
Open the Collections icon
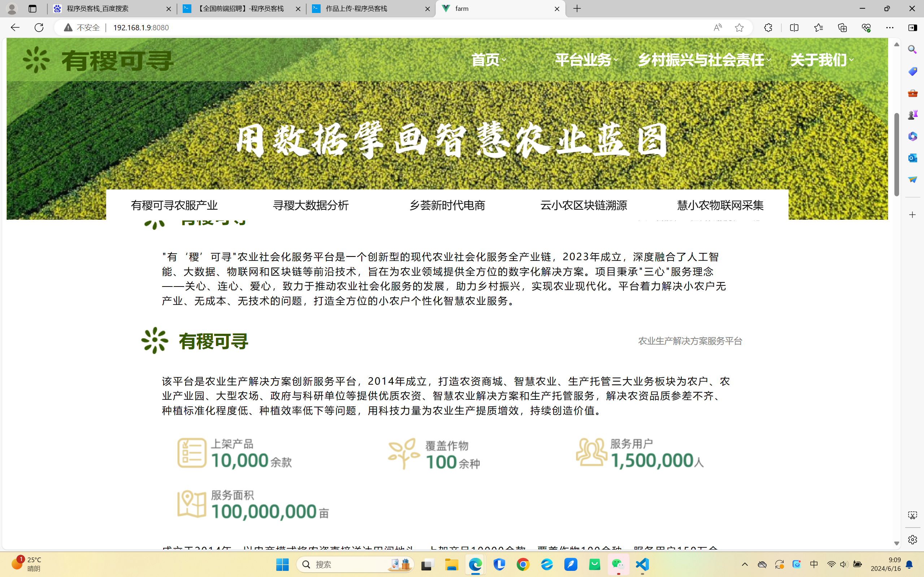(842, 27)
